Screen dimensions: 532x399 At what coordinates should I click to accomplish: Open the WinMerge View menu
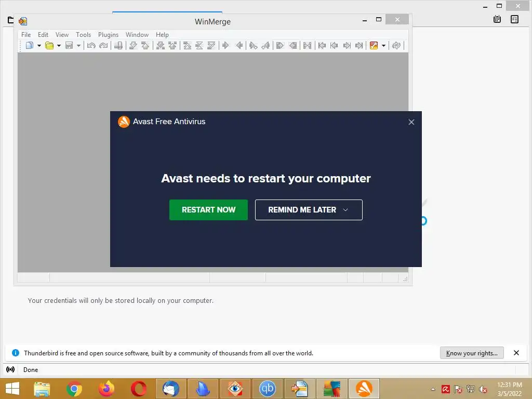point(62,35)
